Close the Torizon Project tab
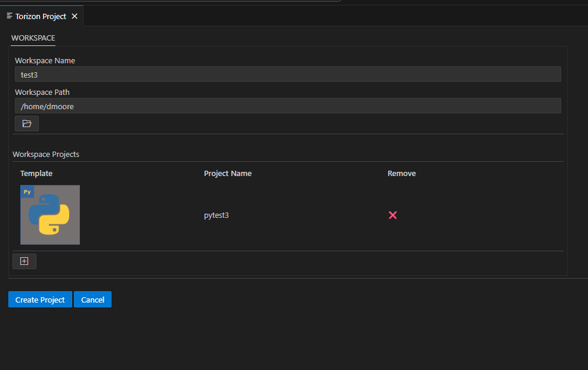Viewport: 588px width, 370px height. 75,16
